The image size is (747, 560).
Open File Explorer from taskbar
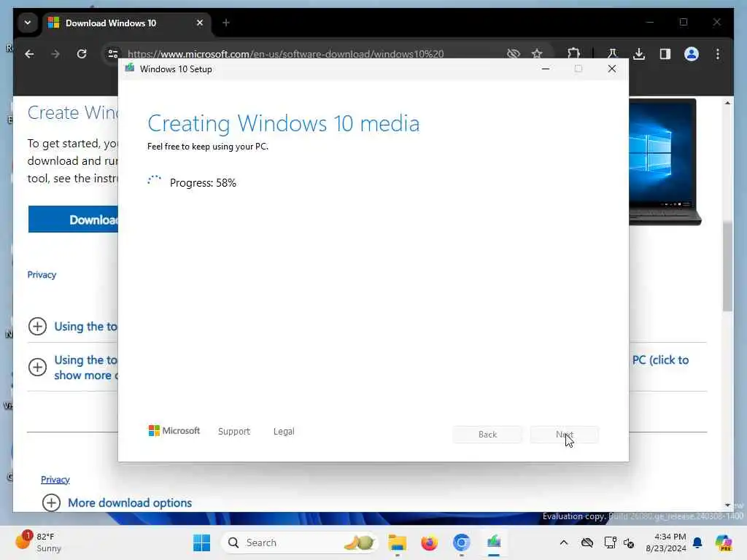397,542
